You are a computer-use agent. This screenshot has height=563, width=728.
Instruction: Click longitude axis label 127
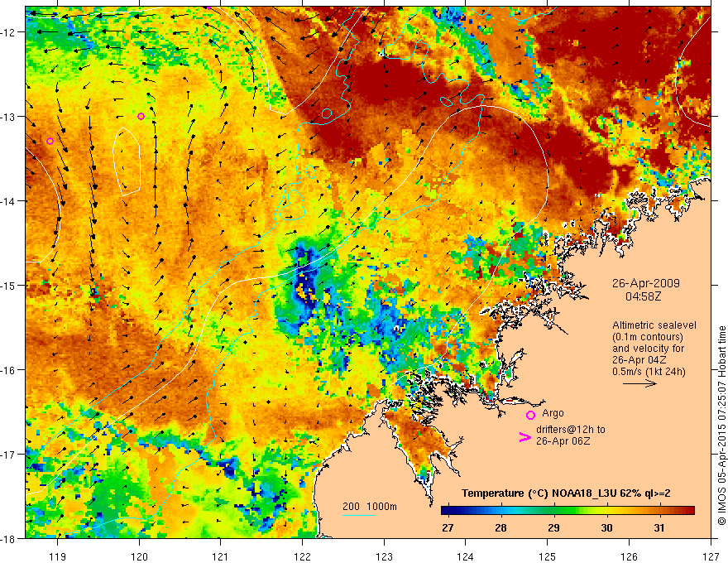click(711, 556)
